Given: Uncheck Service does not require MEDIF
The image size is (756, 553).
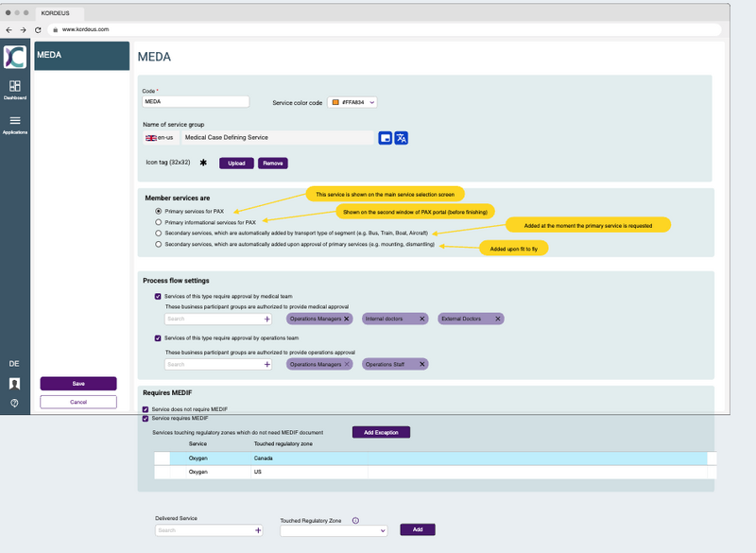Looking at the screenshot, I should point(146,409).
